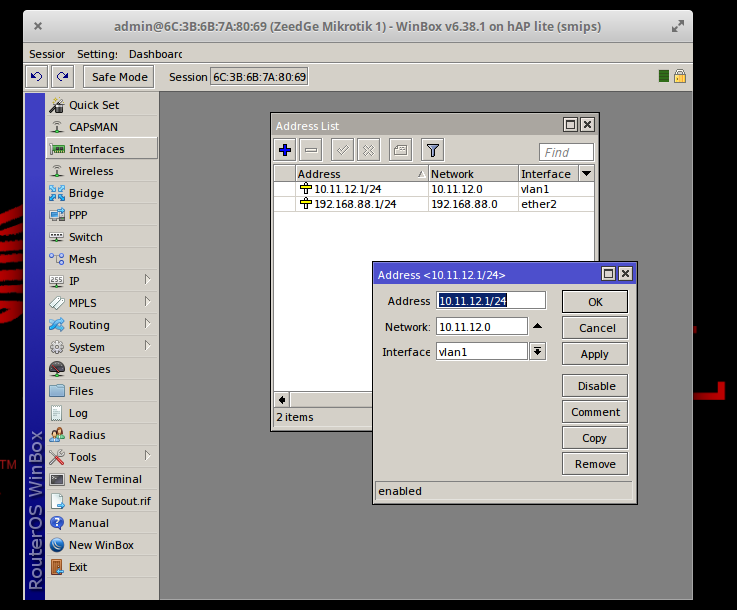Image resolution: width=737 pixels, height=610 pixels.
Task: Open the Interface dropdown arrow
Action: click(x=538, y=352)
